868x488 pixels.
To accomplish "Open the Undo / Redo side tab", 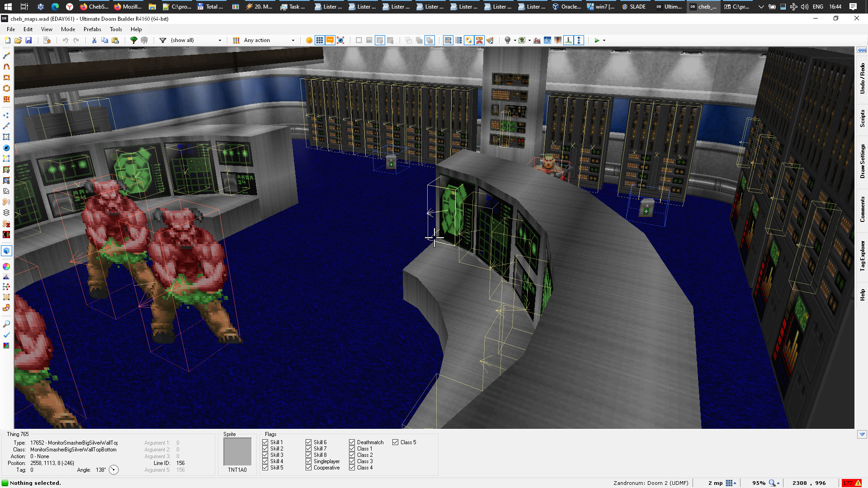I will pyautogui.click(x=862, y=79).
